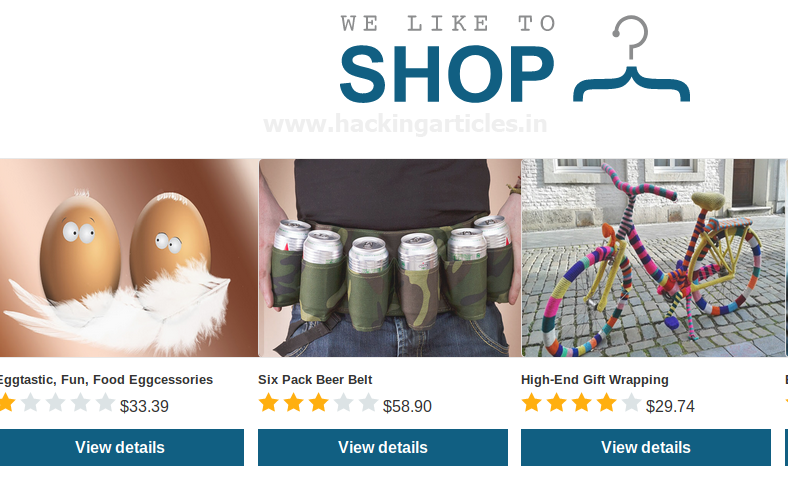
Task: Click the fifth grey star of Six Pack Beer Belt
Action: (x=368, y=403)
